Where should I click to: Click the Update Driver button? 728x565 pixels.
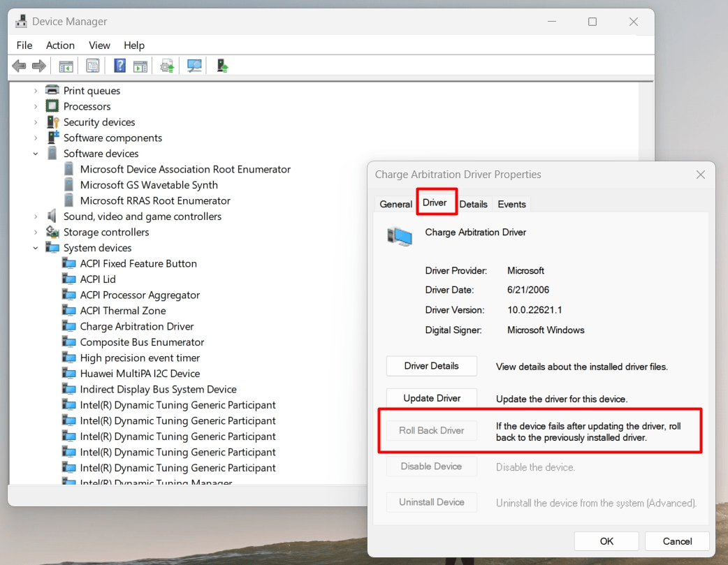point(431,398)
